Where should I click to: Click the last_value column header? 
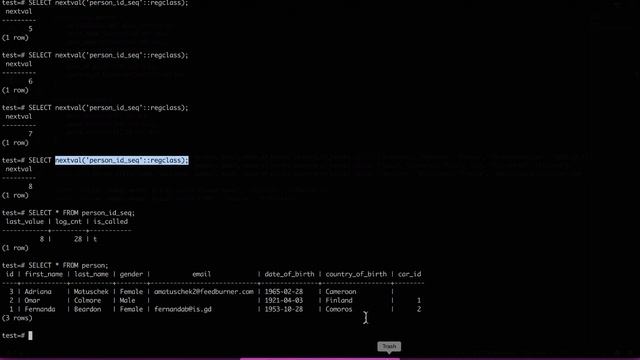click(x=24, y=221)
